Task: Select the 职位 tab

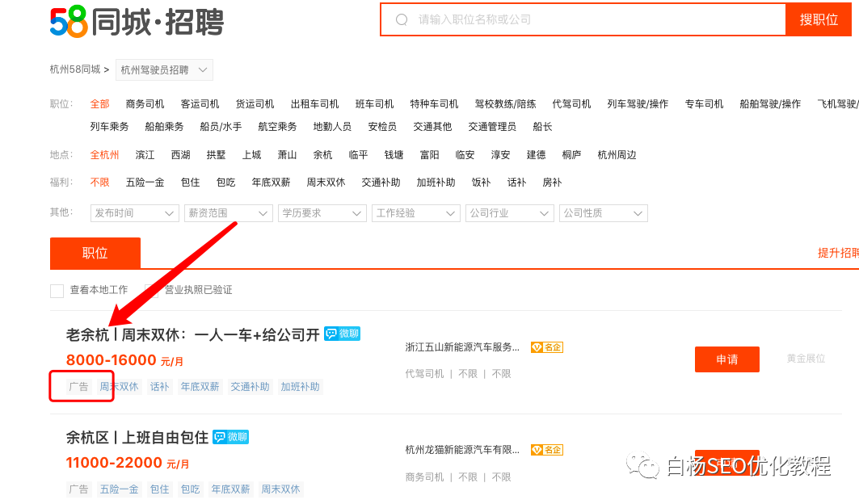Action: click(x=95, y=253)
